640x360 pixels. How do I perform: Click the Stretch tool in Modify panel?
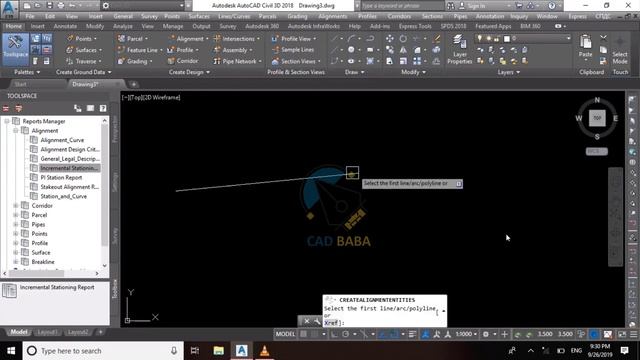pyautogui.click(x=390, y=61)
